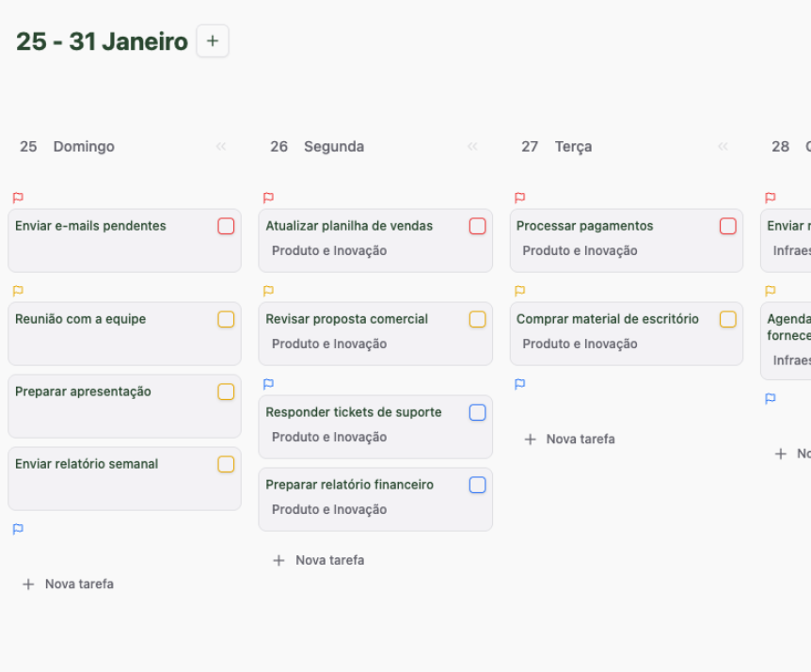Click the blue flag below Terça's tasks
811x672 pixels.
tap(519, 384)
